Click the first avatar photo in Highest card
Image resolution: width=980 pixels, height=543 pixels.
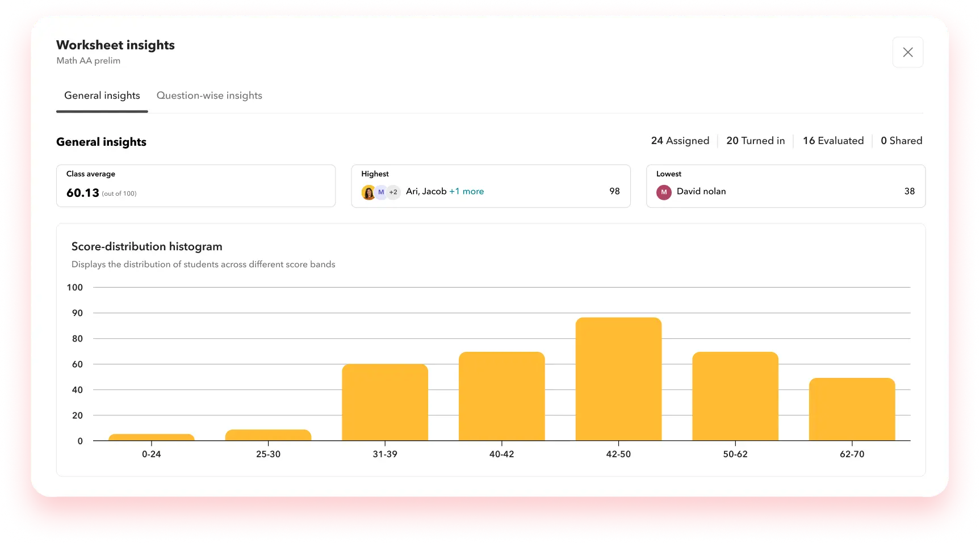coord(368,192)
